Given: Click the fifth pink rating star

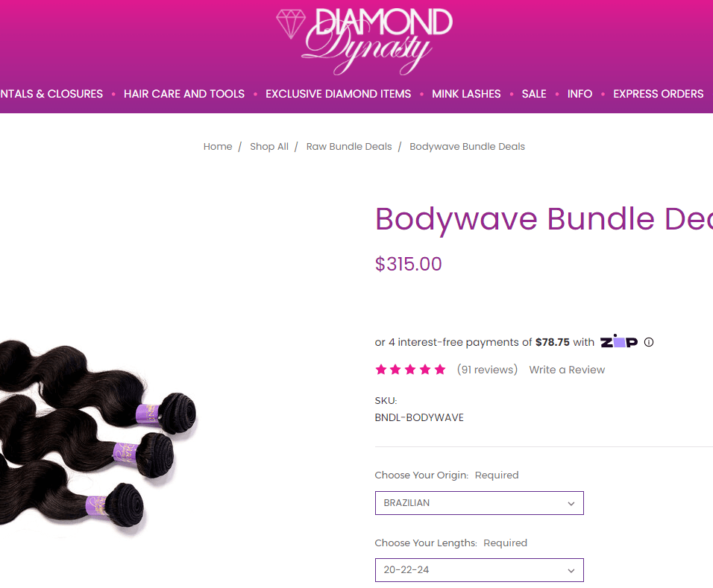Looking at the screenshot, I should [440, 370].
